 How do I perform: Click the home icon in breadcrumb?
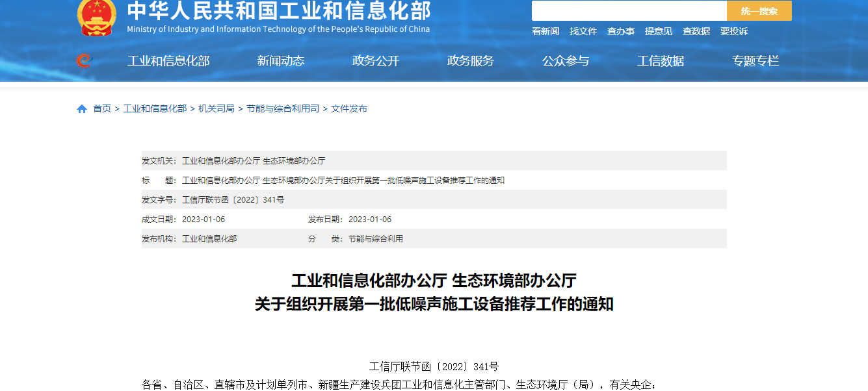click(x=82, y=109)
